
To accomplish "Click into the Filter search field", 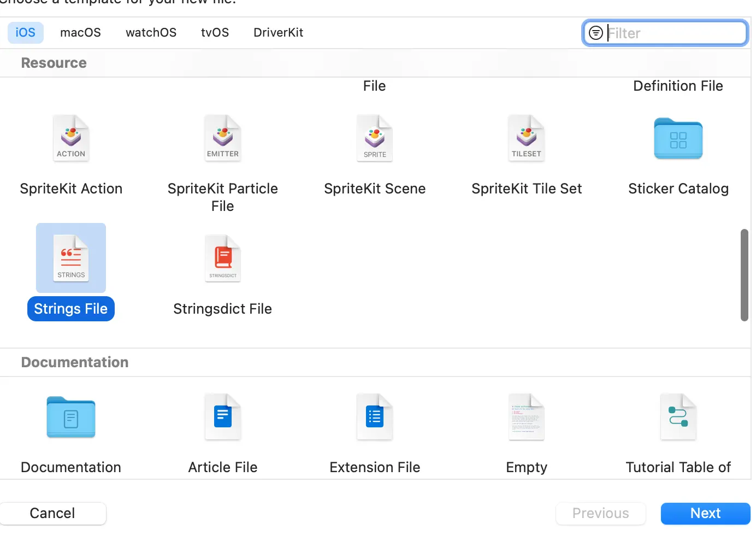I will click(x=675, y=33).
